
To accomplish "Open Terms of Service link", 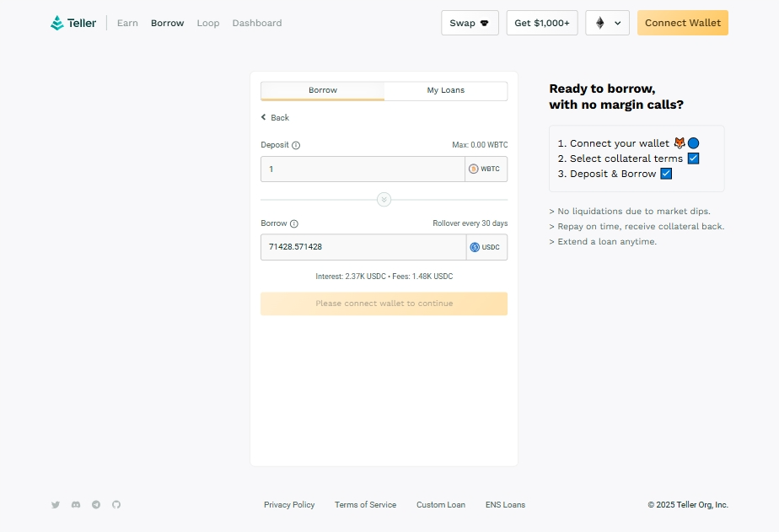I will coord(365,505).
